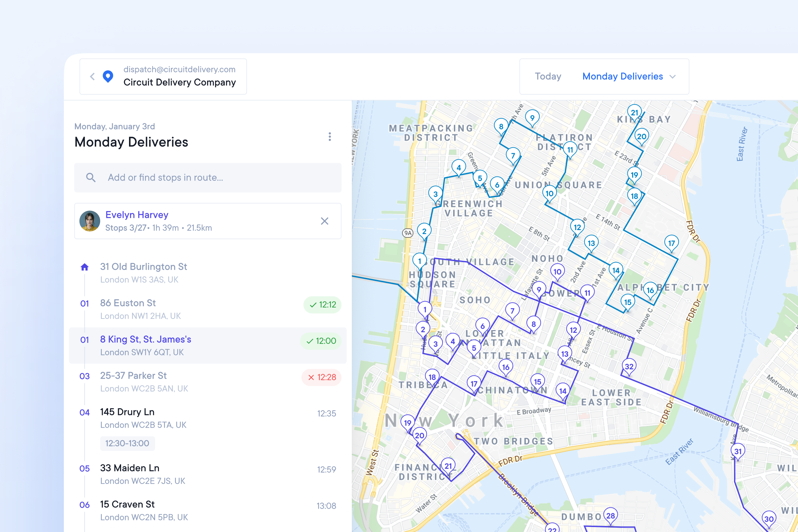Click purple map pin 31 past Williamsburg Bridge
The width and height of the screenshot is (798, 532).
(738, 451)
